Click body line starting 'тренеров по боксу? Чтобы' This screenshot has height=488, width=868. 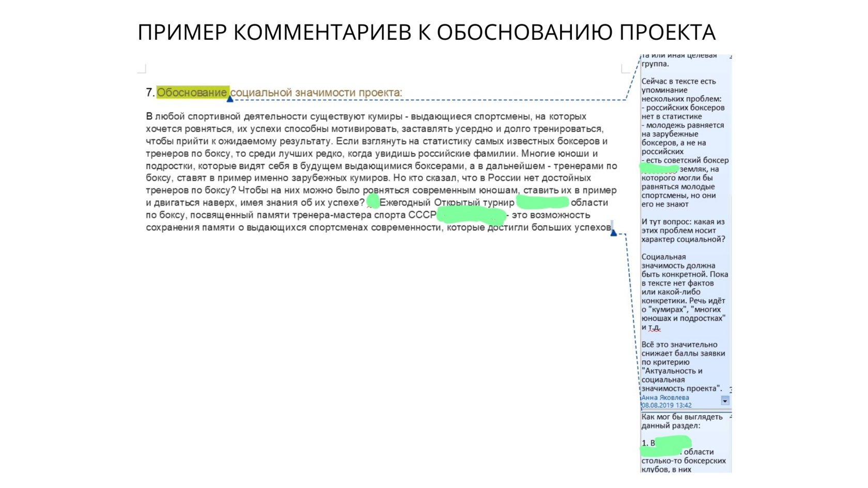coord(381,190)
